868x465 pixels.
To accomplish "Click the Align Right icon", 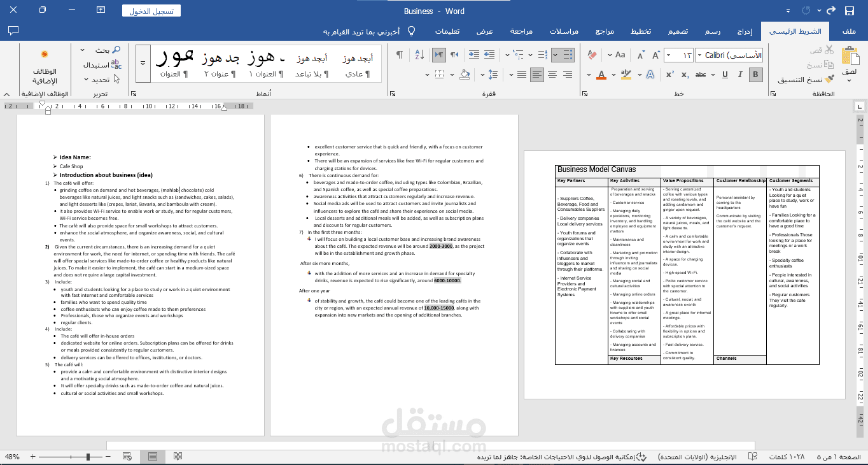I will 568,75.
